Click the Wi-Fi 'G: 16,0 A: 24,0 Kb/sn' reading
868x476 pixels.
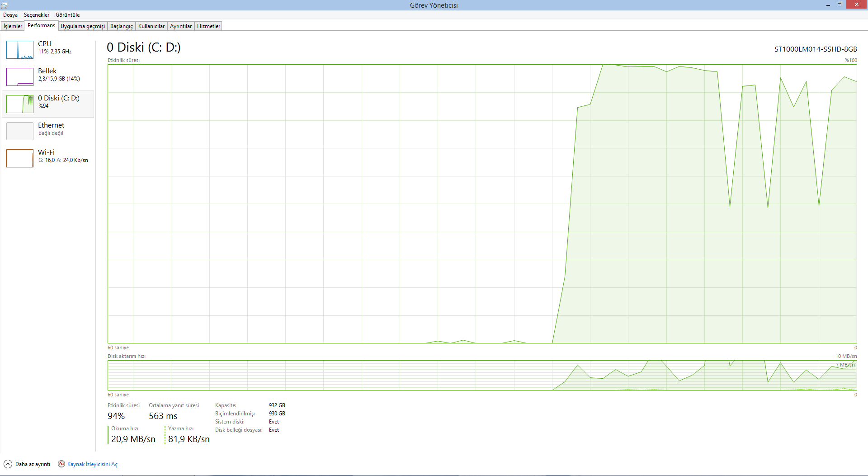coord(63,160)
